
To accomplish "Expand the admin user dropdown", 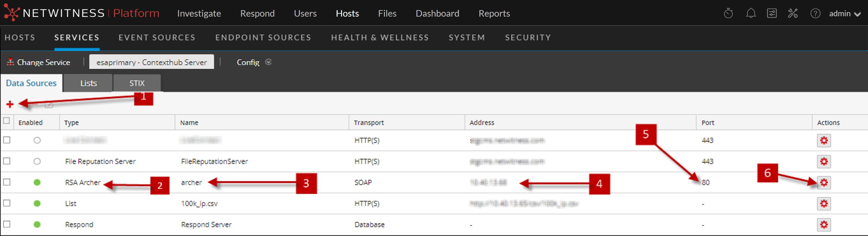I will [844, 14].
